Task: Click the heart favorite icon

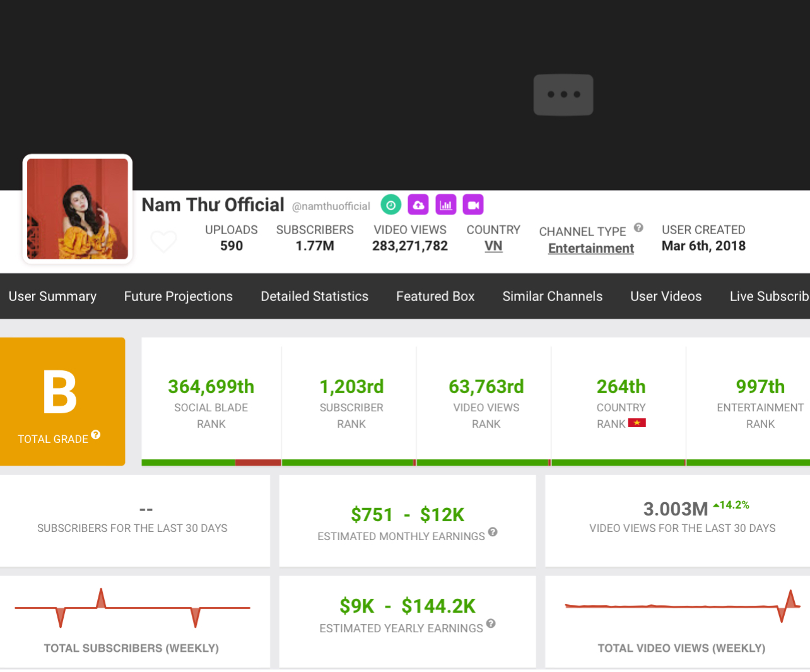Action: [x=163, y=242]
